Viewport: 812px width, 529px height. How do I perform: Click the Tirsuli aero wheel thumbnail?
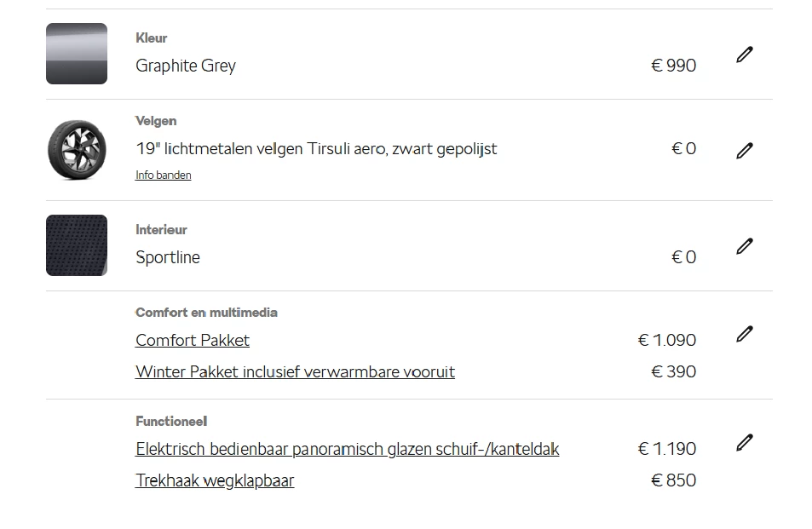click(77, 150)
